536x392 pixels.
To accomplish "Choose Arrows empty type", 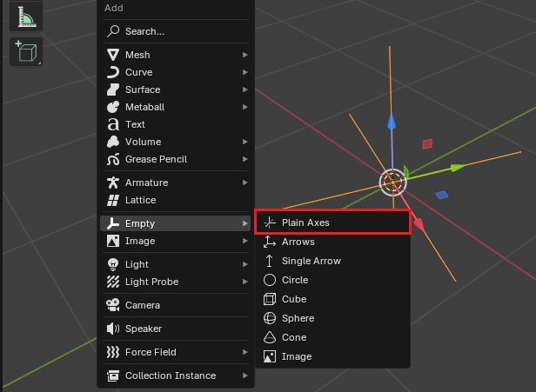I will tap(332, 242).
